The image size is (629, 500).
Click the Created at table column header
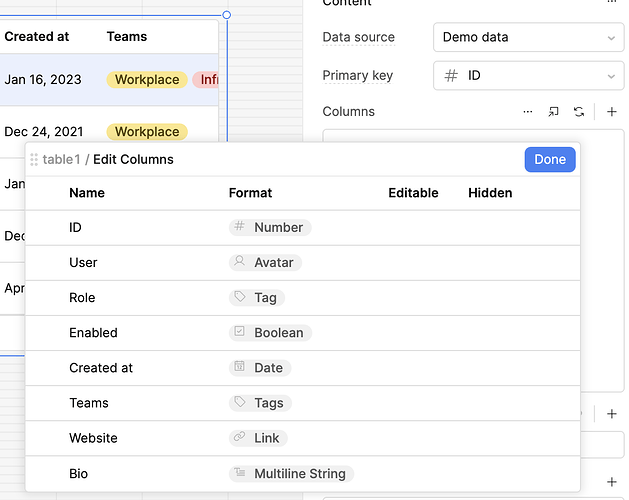[x=37, y=37]
